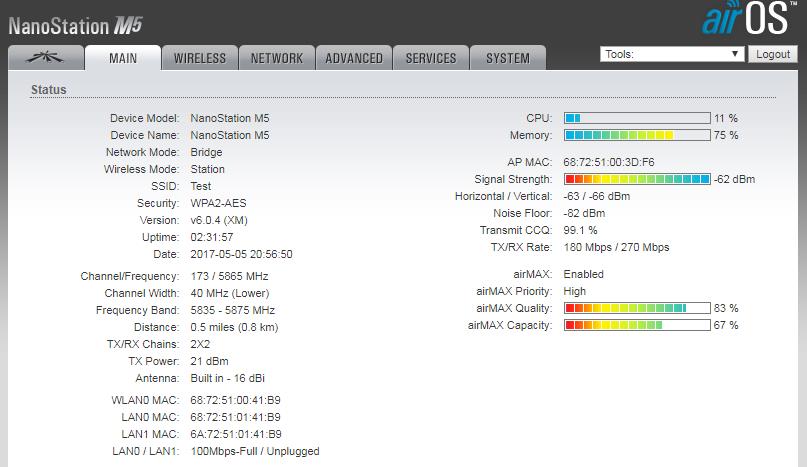The width and height of the screenshot is (807, 467).
Task: Click the CPU usage bar
Action: pyautogui.click(x=637, y=118)
